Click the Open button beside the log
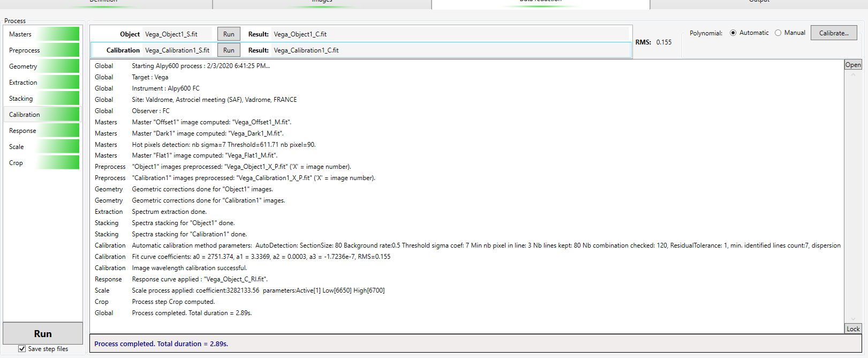Screen dimensions: 868x358 pos(853,65)
